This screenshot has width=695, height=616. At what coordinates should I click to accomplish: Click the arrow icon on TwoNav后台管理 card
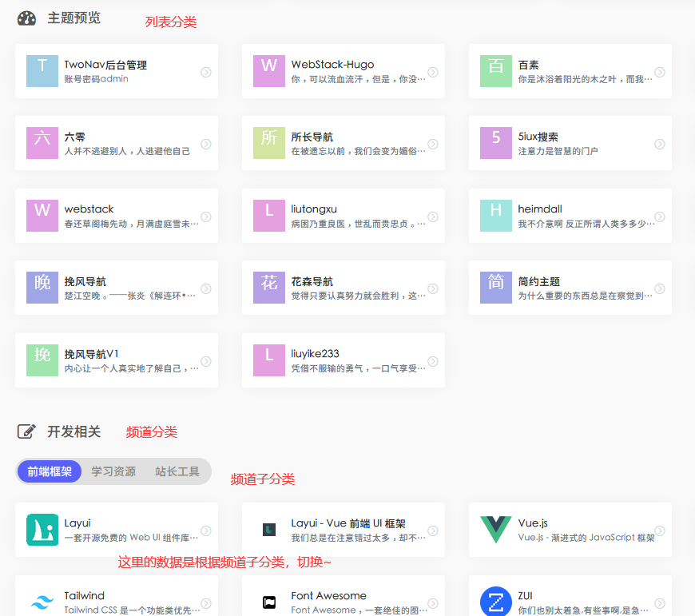tap(206, 72)
